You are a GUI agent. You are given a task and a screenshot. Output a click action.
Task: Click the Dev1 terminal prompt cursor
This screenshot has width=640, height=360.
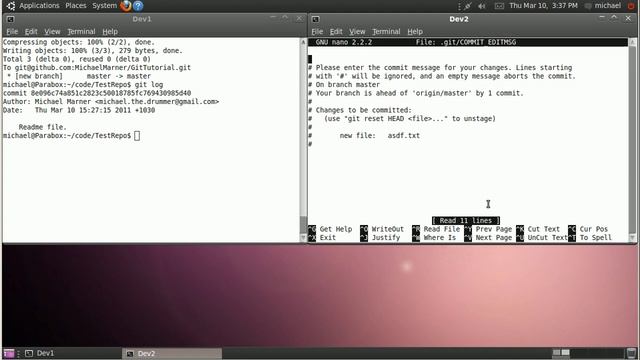coord(137,136)
